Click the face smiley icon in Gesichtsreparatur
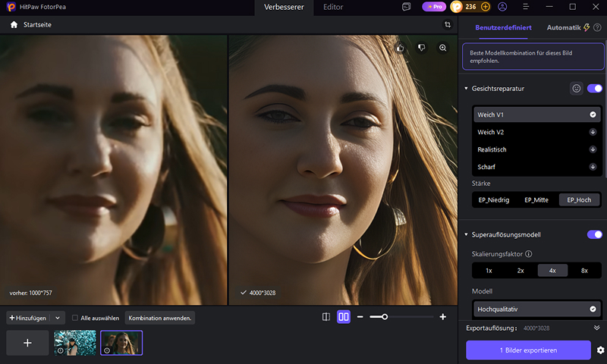607x364 pixels. (577, 89)
